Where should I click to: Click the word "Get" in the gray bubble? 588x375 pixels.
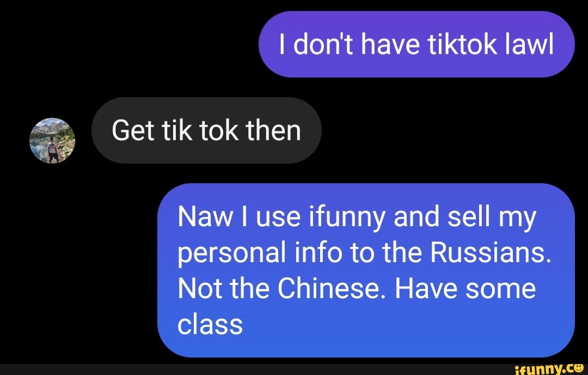pos(133,131)
